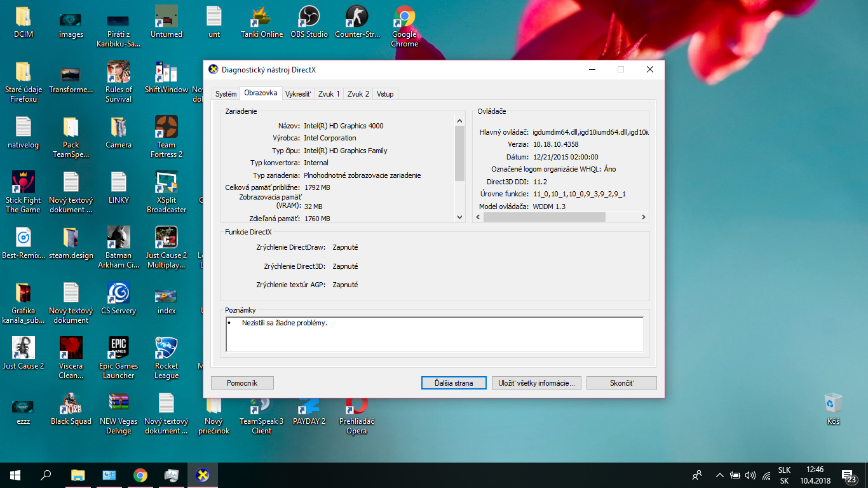Open File Explorer from the taskbar

(78, 475)
